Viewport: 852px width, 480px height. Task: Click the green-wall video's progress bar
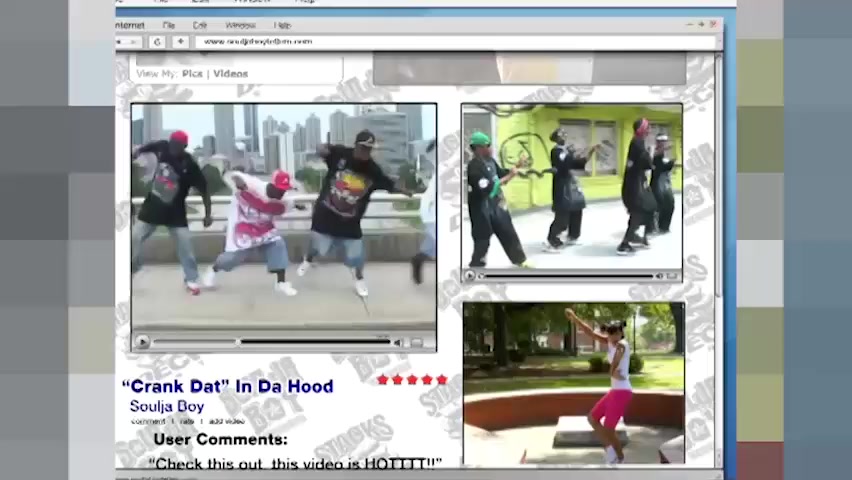point(567,276)
